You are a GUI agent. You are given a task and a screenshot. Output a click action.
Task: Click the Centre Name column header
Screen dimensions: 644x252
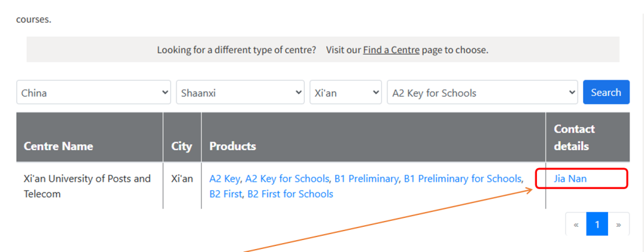(x=59, y=146)
